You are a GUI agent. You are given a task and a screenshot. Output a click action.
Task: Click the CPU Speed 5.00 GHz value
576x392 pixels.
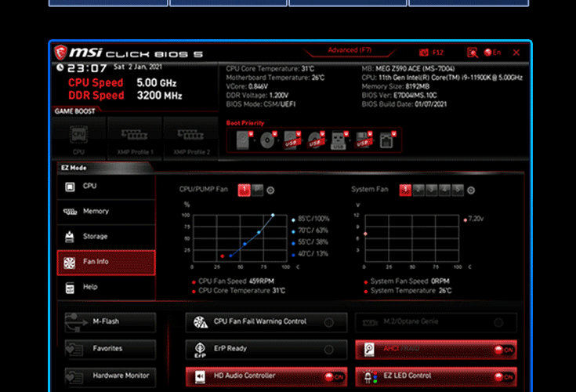point(157,82)
